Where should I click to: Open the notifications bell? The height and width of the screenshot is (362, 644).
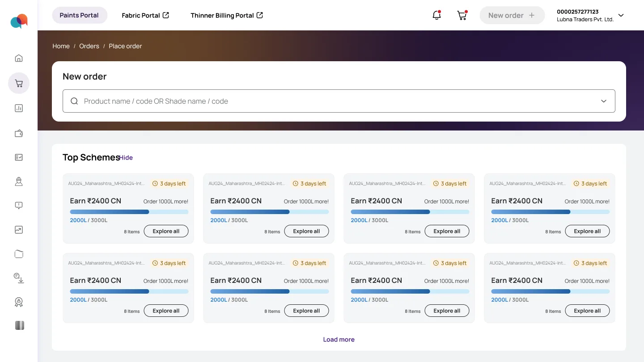tap(437, 15)
